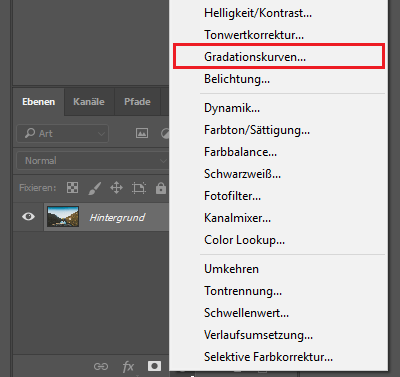This screenshot has width=400, height=377.
Task: Toggle pixel layer filter icon
Action: click(x=142, y=134)
